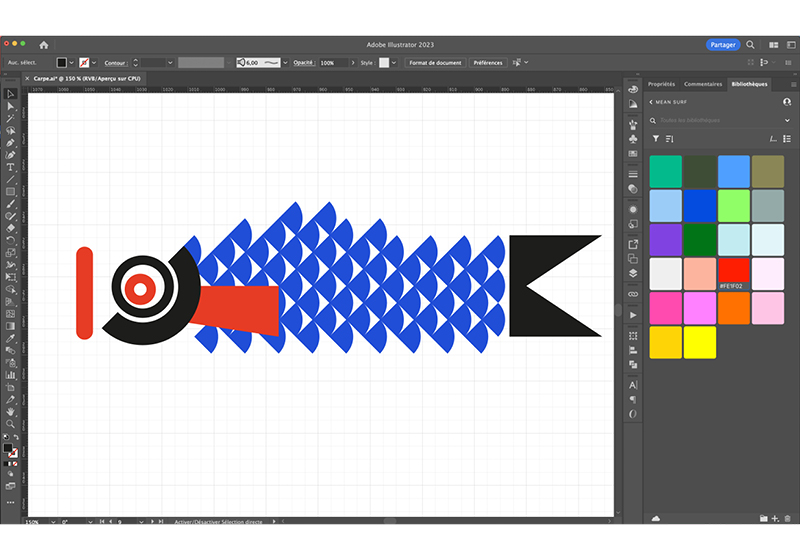Select the Column Graph tool

coord(10,375)
